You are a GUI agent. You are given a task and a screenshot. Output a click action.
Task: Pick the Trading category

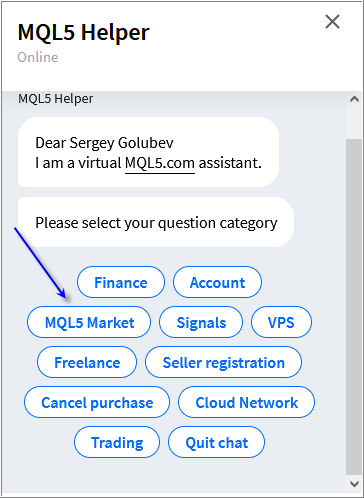coord(117,442)
